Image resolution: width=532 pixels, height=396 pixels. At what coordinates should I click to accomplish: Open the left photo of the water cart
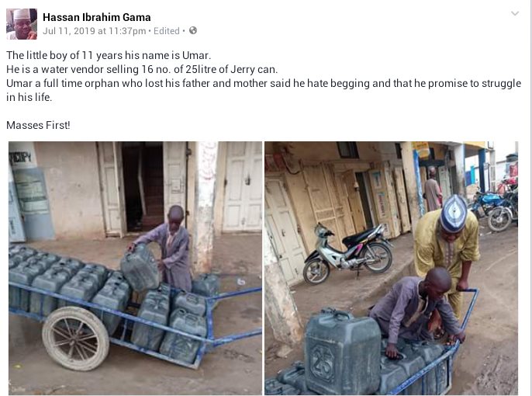(x=135, y=268)
